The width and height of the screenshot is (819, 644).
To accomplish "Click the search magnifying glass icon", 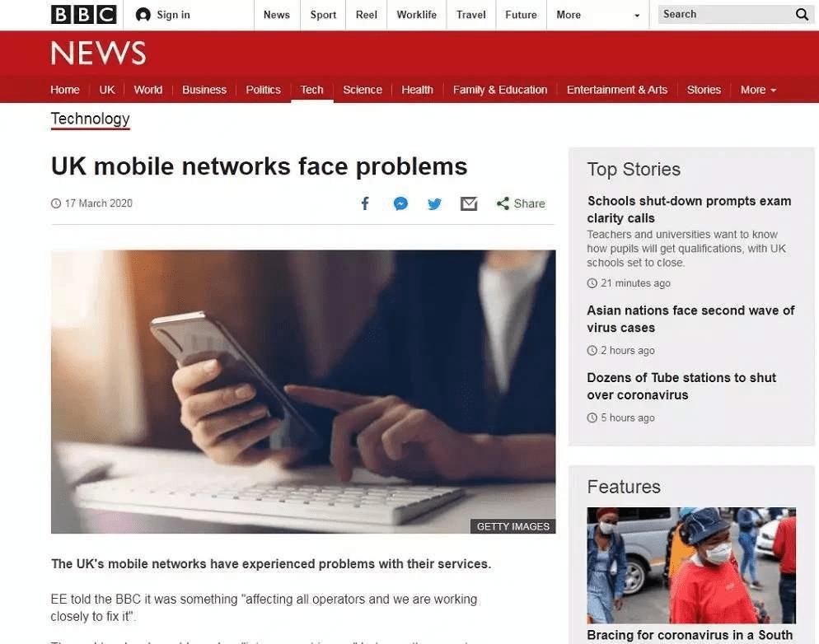I will point(802,15).
